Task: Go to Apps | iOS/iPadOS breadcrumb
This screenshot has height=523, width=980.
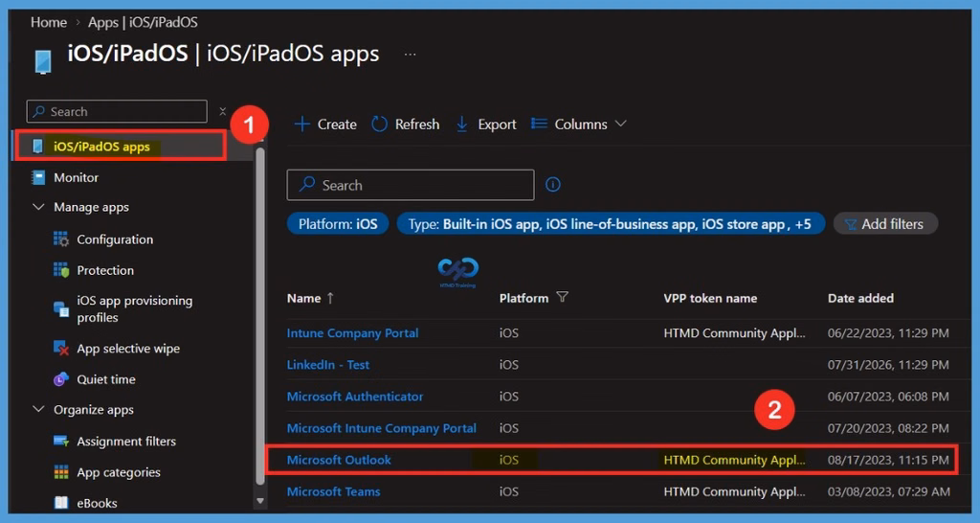Action: point(143,23)
